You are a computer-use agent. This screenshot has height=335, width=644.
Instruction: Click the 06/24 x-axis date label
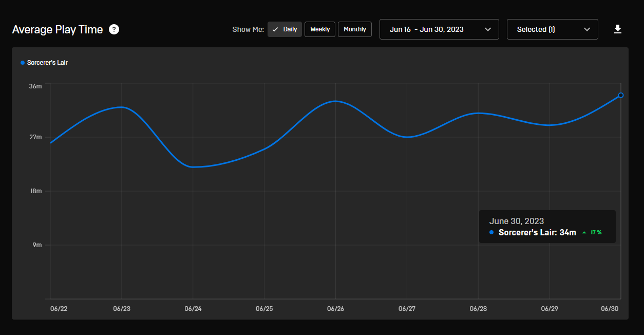coord(193,309)
